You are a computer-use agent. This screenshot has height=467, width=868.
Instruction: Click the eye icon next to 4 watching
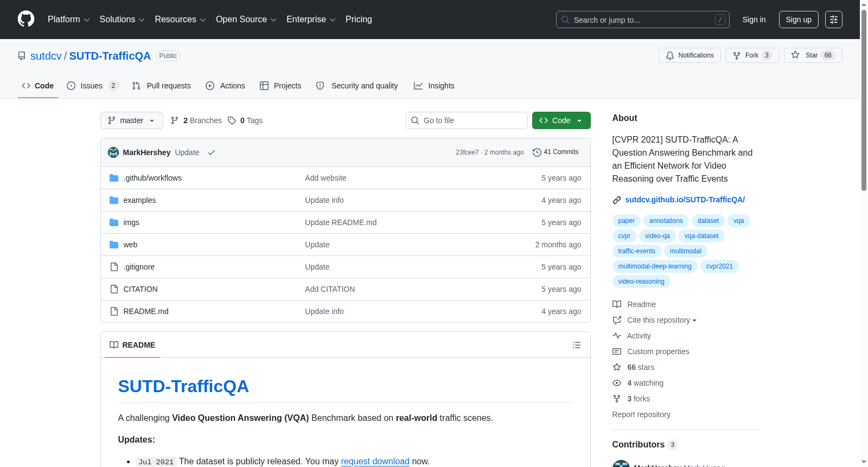click(617, 383)
